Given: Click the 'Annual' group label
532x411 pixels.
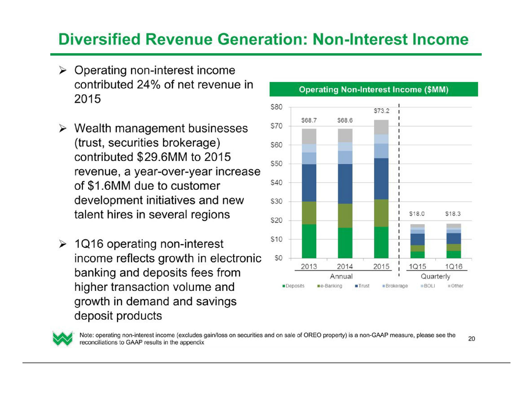Looking at the screenshot, I should click(x=341, y=276).
